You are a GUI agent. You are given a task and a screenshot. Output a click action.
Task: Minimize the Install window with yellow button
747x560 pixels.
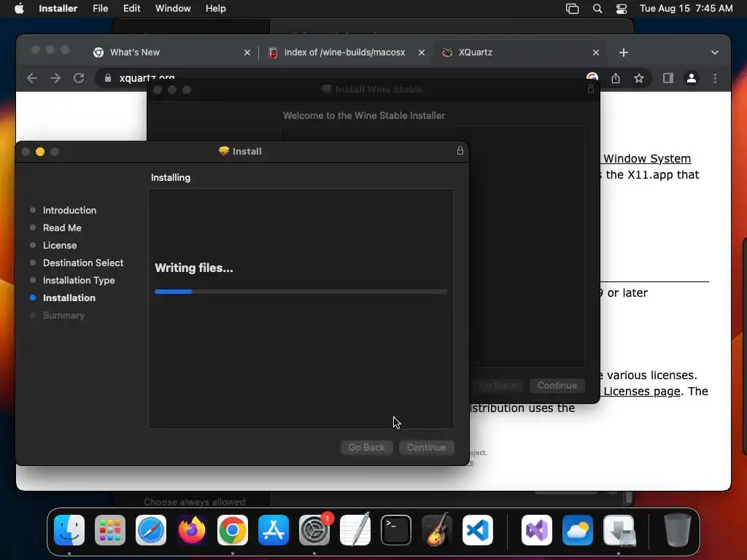40,152
